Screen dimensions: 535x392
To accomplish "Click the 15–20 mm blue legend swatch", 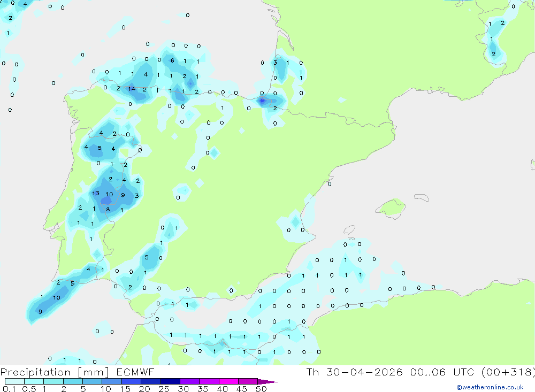I will coord(131,381).
